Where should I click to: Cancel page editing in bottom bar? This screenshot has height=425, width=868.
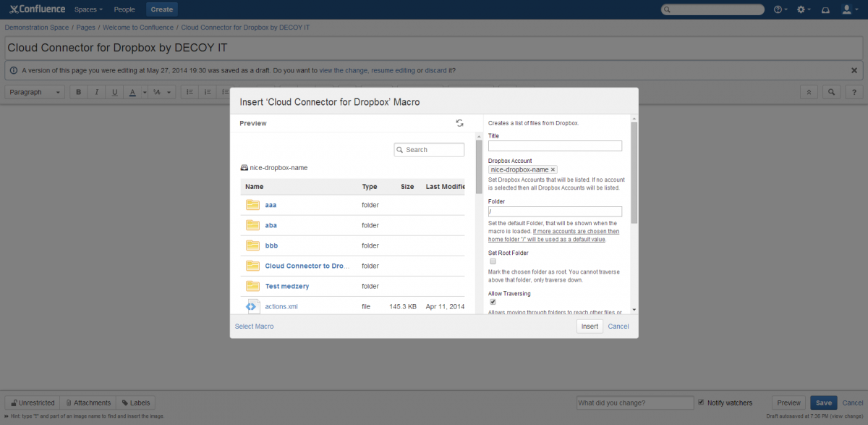click(853, 403)
